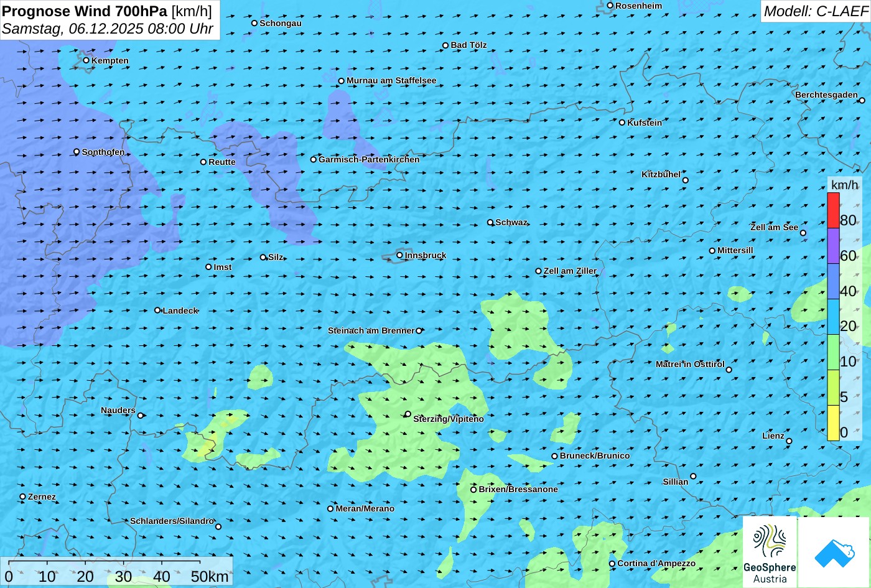
Task: Click the Kufstein location dot
Action: coord(622,123)
